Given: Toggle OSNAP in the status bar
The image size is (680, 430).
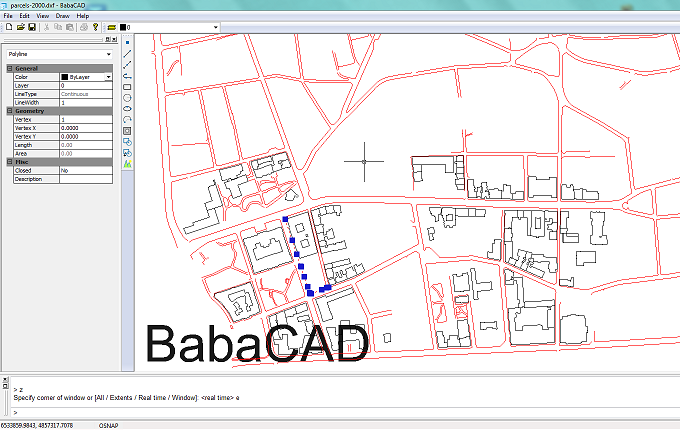Looking at the screenshot, I should pos(109,424).
